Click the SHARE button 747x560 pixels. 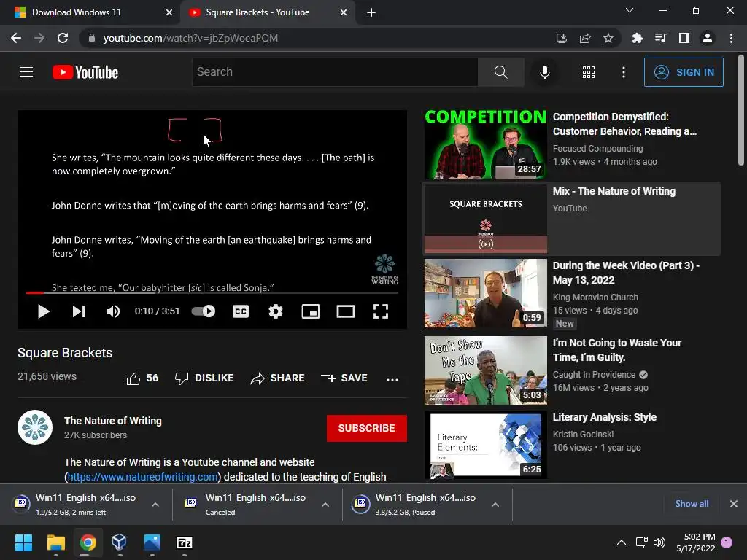click(277, 378)
